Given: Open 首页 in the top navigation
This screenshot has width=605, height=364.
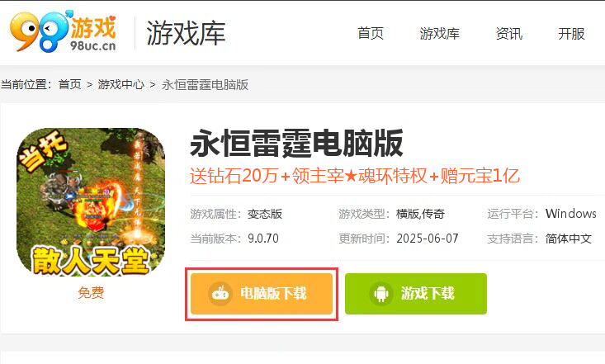Looking at the screenshot, I should (371, 34).
